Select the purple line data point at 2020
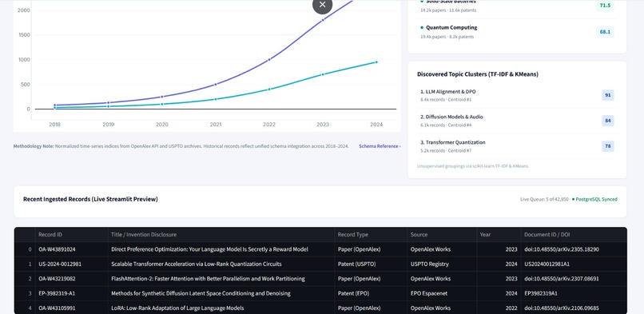 click(162, 97)
